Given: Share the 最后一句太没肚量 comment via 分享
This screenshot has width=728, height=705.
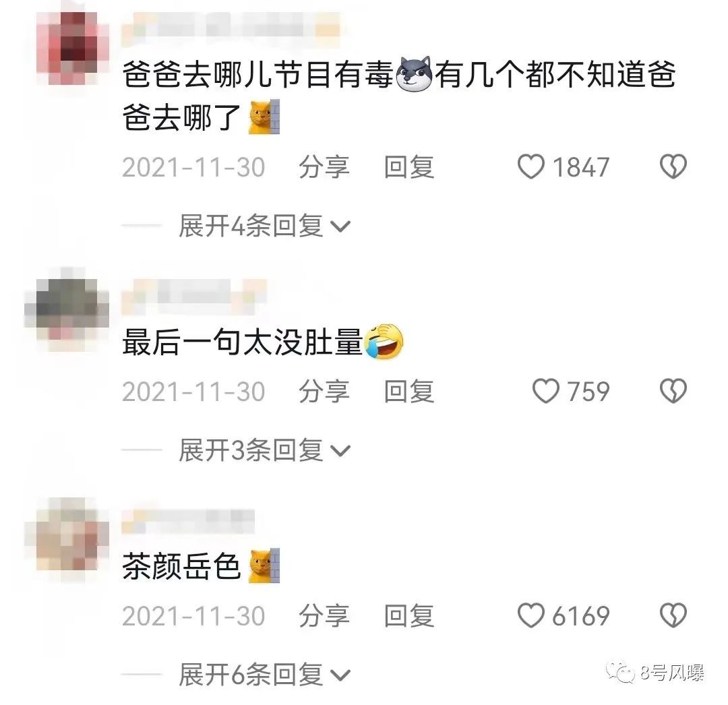Looking at the screenshot, I should [x=324, y=391].
